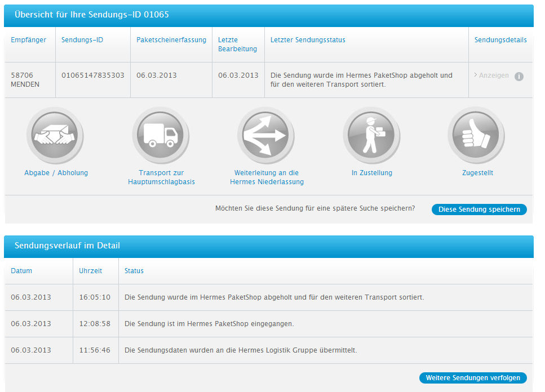
Task: Click the courier In Zustellung icon
Action: (371, 135)
